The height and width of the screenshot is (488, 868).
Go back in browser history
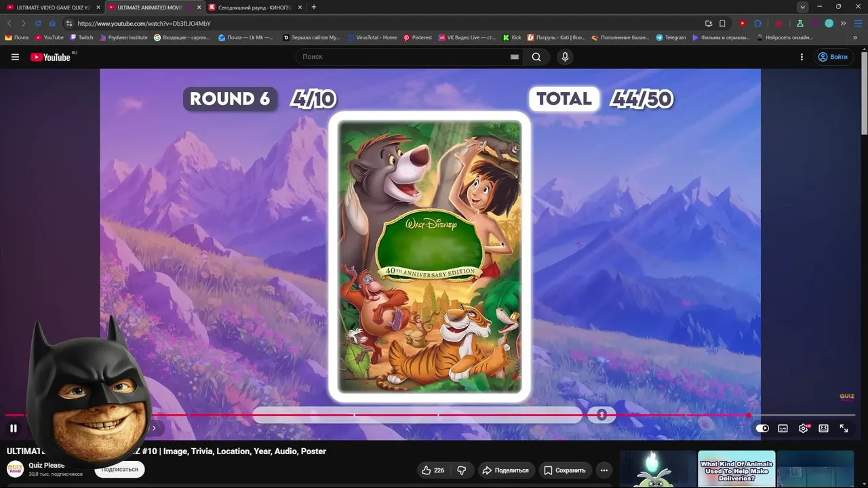[9, 23]
